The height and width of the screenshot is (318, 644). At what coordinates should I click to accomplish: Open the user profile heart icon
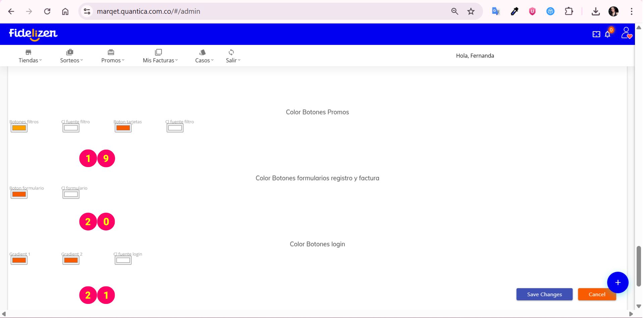point(626,33)
